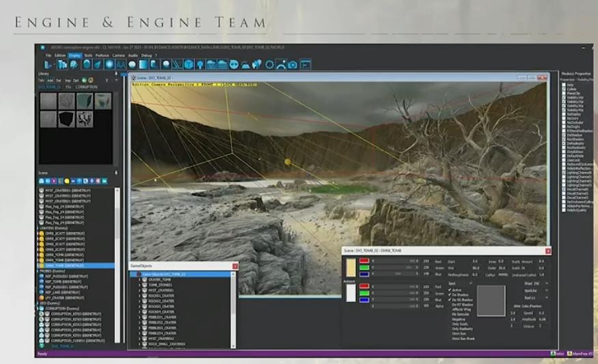Click the blue cube icon in the toolbar
This screenshot has height=364, width=598.
pyautogui.click(x=189, y=65)
